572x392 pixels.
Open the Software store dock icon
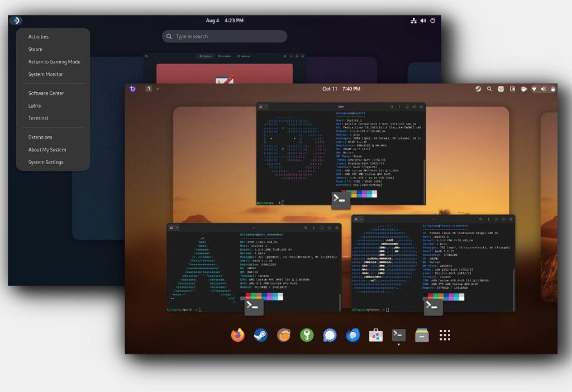(x=376, y=335)
